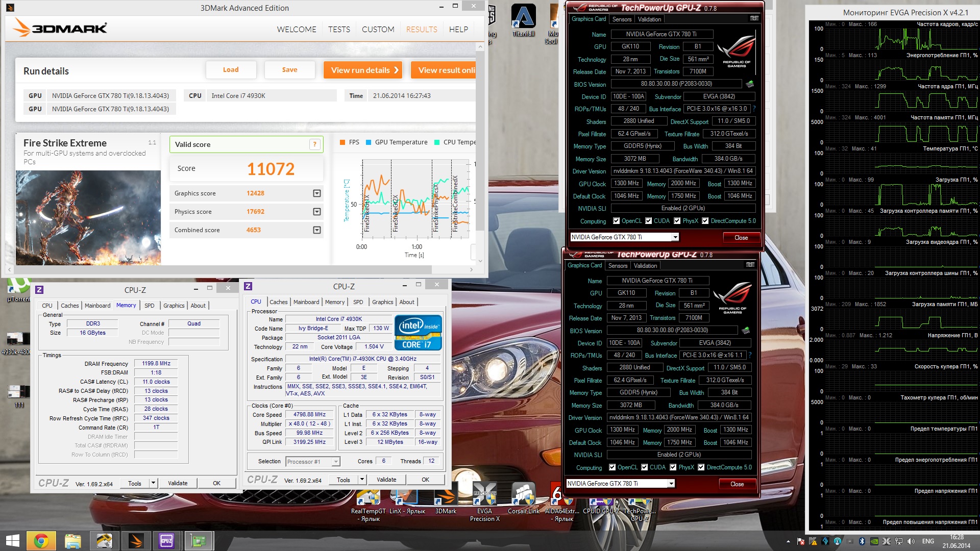
Task: Show hidden tray icons arrow
Action: [788, 541]
